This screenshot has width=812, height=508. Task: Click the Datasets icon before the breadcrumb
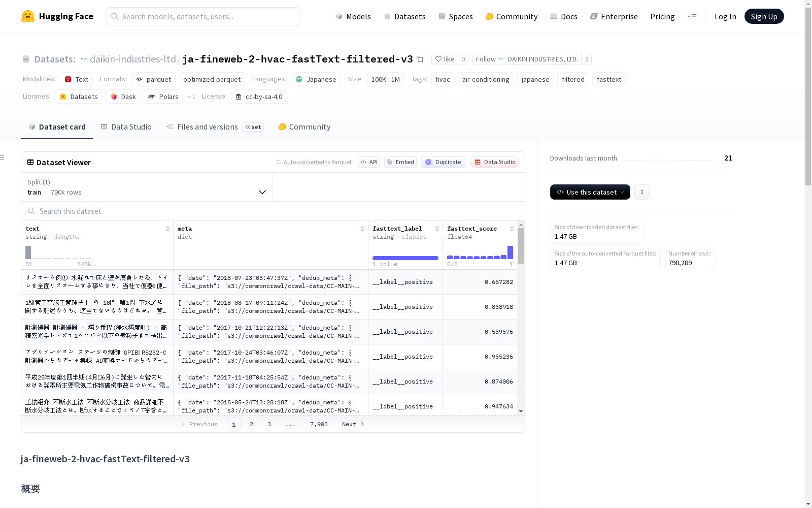(26, 59)
